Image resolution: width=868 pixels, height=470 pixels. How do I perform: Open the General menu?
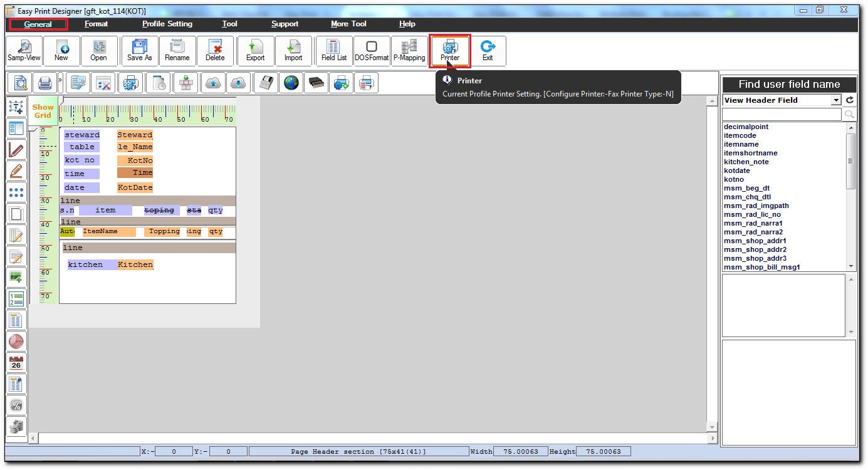(x=38, y=24)
